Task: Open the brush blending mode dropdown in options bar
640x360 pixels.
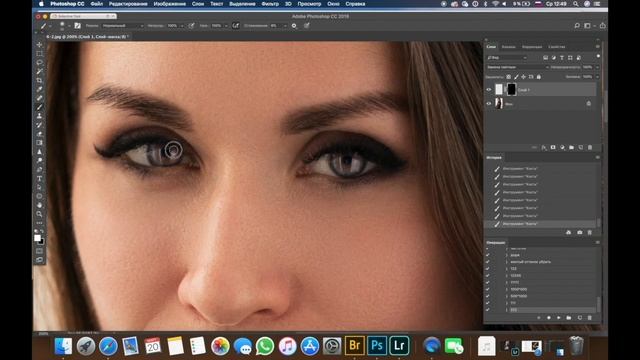Action: [x=122, y=26]
